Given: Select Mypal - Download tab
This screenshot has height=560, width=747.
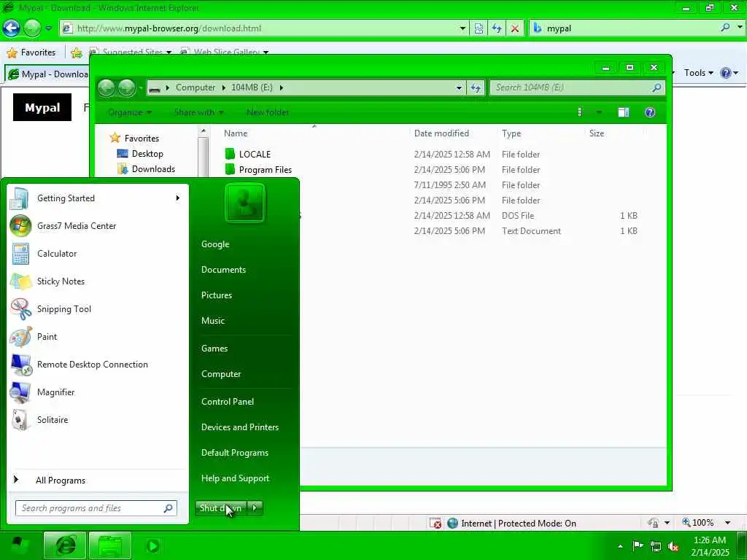Looking at the screenshot, I should pyautogui.click(x=47, y=74).
